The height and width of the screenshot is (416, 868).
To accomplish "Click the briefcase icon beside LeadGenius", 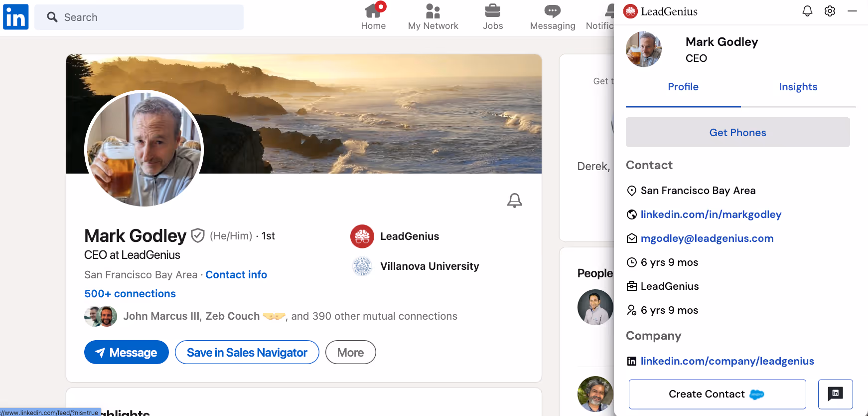I will (x=631, y=286).
